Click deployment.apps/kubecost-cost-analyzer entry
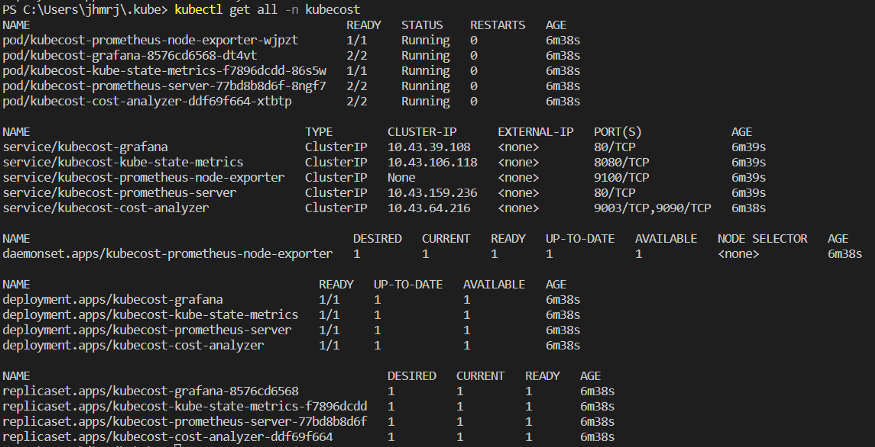The image size is (875, 447). point(133,345)
